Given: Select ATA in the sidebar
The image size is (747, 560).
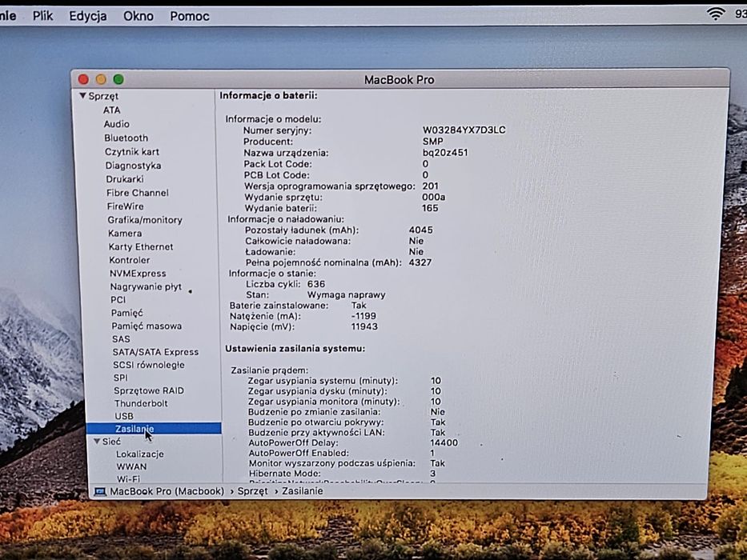Looking at the screenshot, I should tap(112, 110).
